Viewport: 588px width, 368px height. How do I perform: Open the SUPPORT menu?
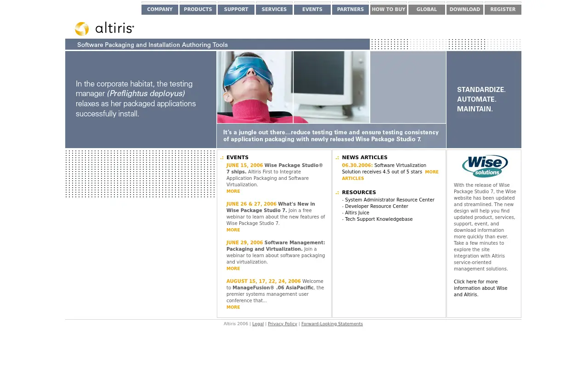pyautogui.click(x=236, y=10)
